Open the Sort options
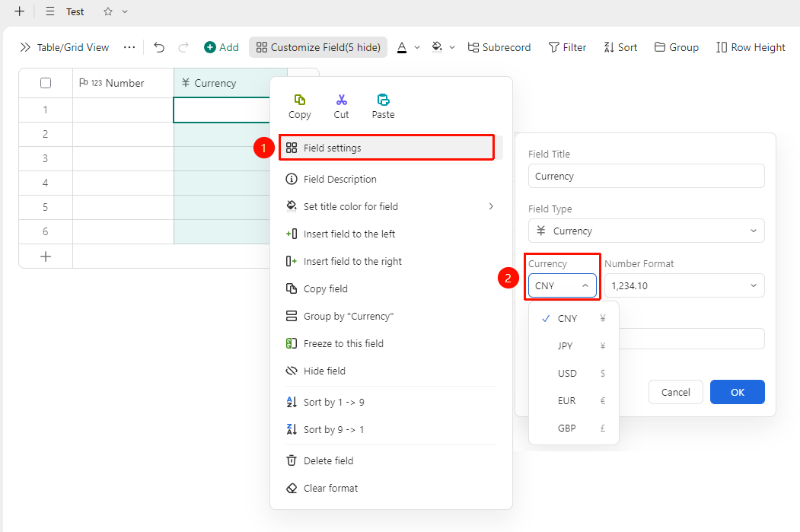The width and height of the screenshot is (800, 532). coord(620,47)
